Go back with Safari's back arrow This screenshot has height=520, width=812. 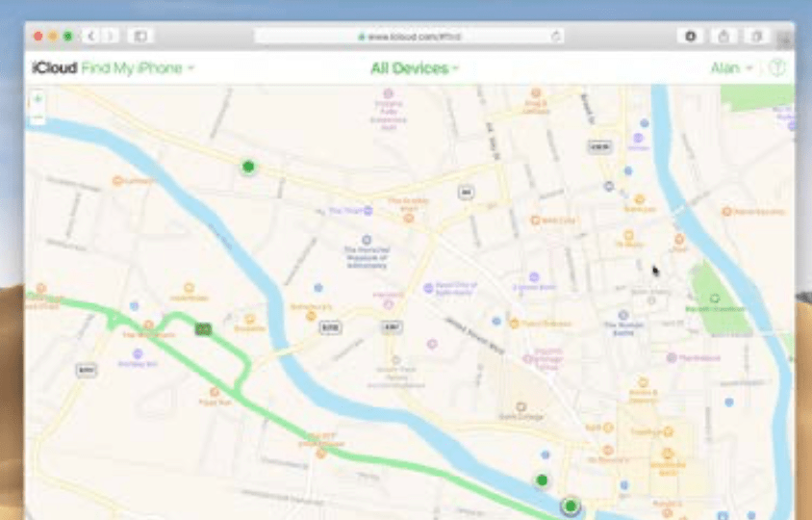91,37
